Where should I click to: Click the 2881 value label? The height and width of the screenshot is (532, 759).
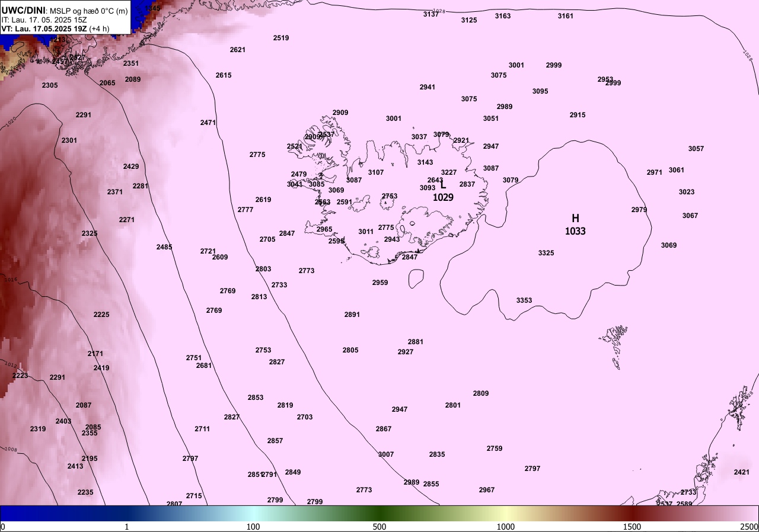coord(416,342)
